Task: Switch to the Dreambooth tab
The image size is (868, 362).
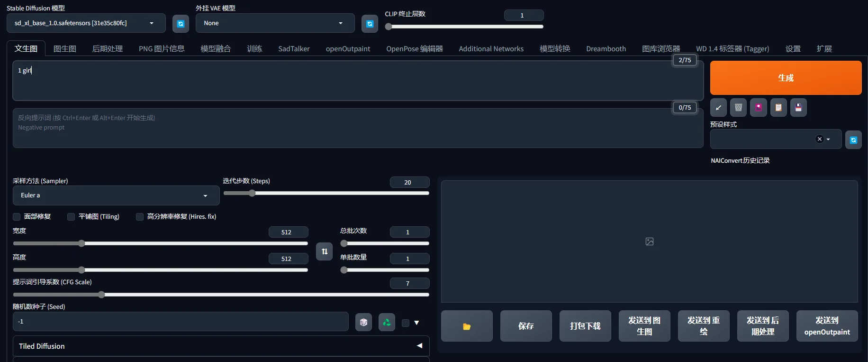Action: 606,49
